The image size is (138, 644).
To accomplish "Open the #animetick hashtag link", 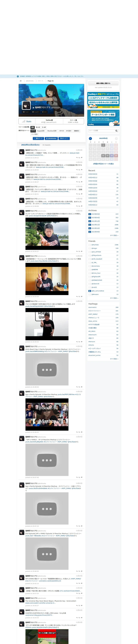I will coord(92,307).
